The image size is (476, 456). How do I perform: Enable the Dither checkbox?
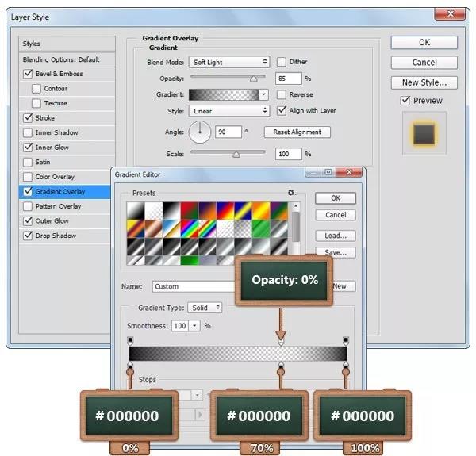pos(282,62)
